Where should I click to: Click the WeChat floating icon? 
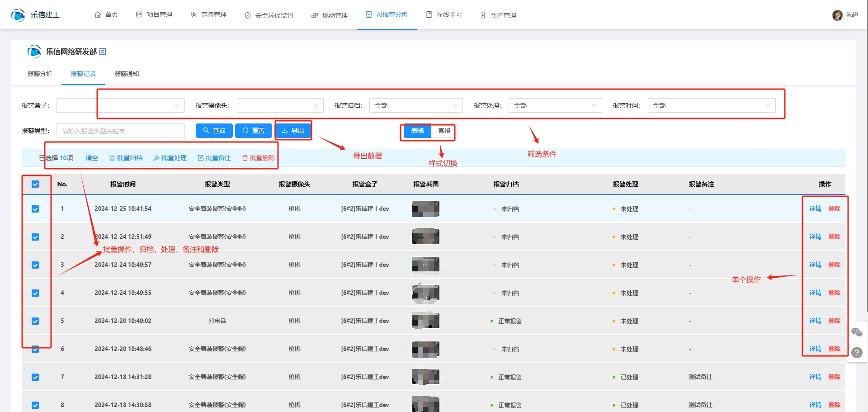pyautogui.click(x=857, y=332)
